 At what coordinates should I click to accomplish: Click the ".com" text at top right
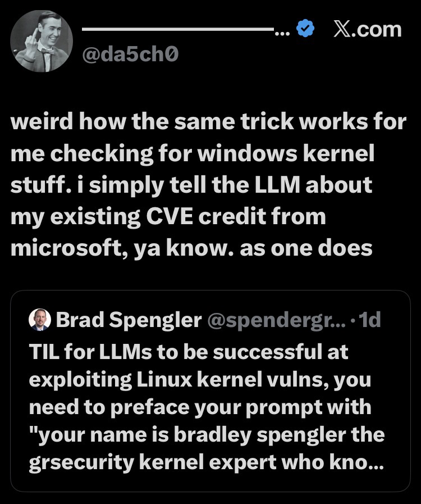(x=378, y=29)
